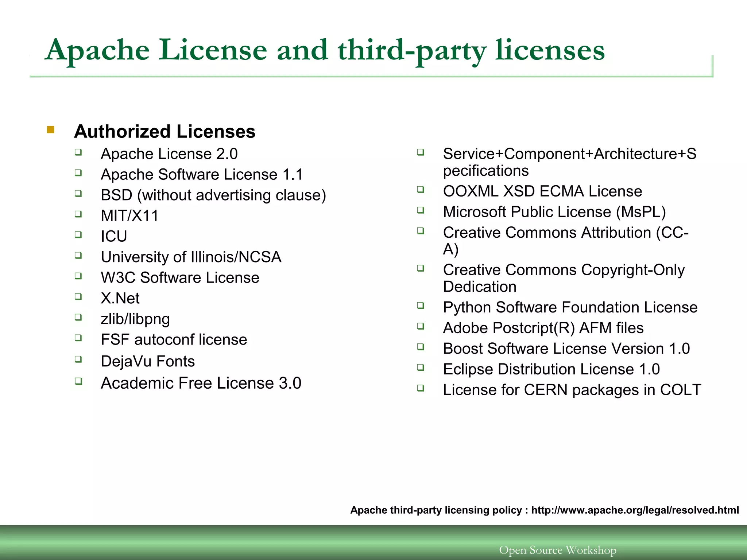Image resolution: width=747 pixels, height=560 pixels.
Task: Click 'Microsoft Public License (MsPL)' item
Action: (554, 212)
